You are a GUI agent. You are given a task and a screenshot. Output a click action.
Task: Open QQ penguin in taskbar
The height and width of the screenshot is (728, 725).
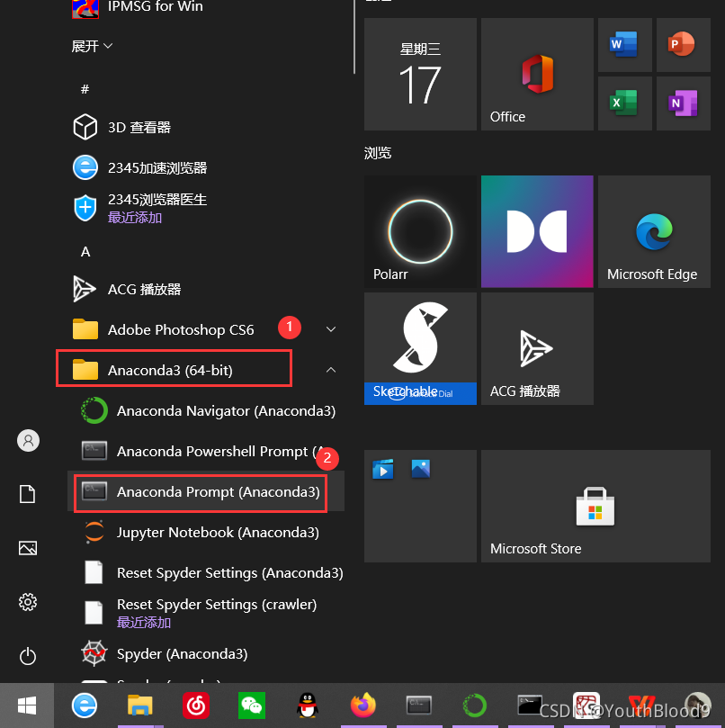308,706
